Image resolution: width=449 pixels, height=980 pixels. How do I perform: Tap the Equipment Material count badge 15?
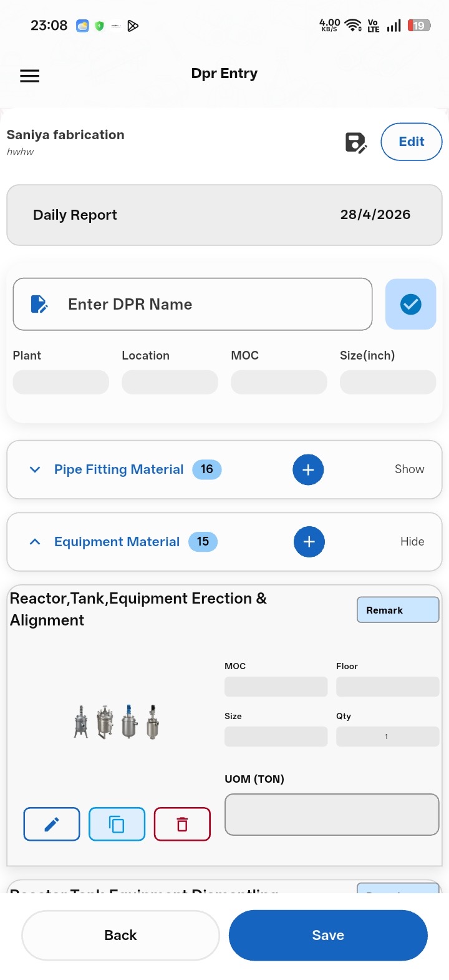click(x=203, y=542)
